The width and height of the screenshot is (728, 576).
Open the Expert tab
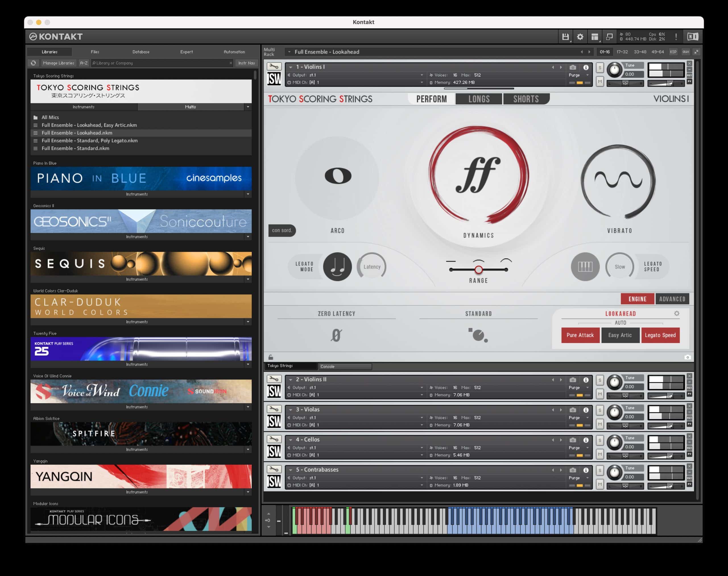coord(186,52)
